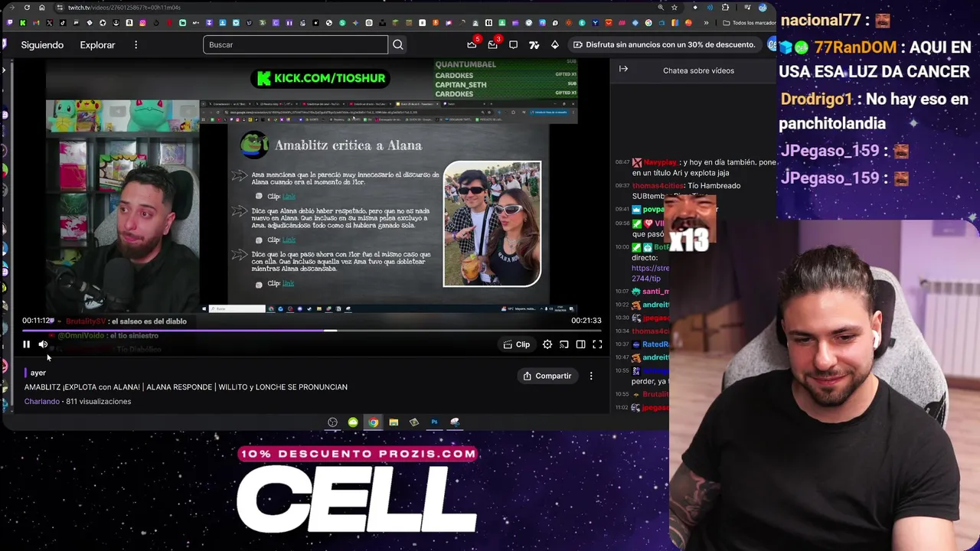Open the video player settings gear

point(547,344)
